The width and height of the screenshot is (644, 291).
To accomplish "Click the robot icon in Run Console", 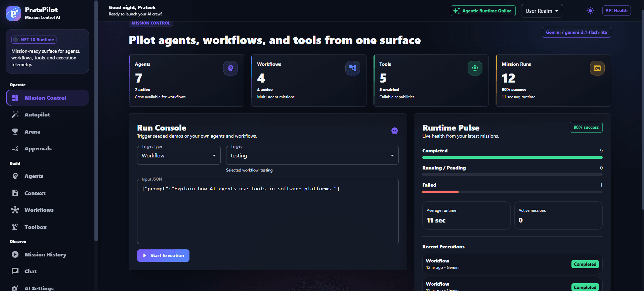I will point(395,131).
